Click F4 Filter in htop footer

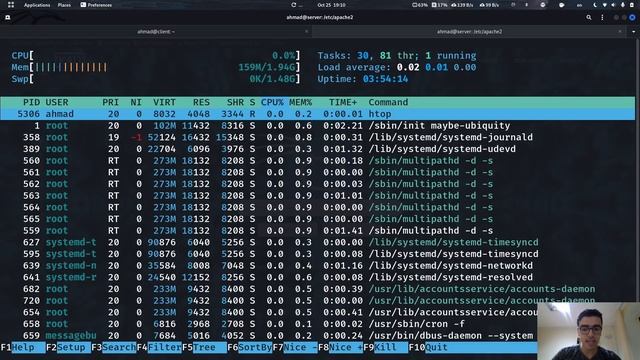(159, 347)
